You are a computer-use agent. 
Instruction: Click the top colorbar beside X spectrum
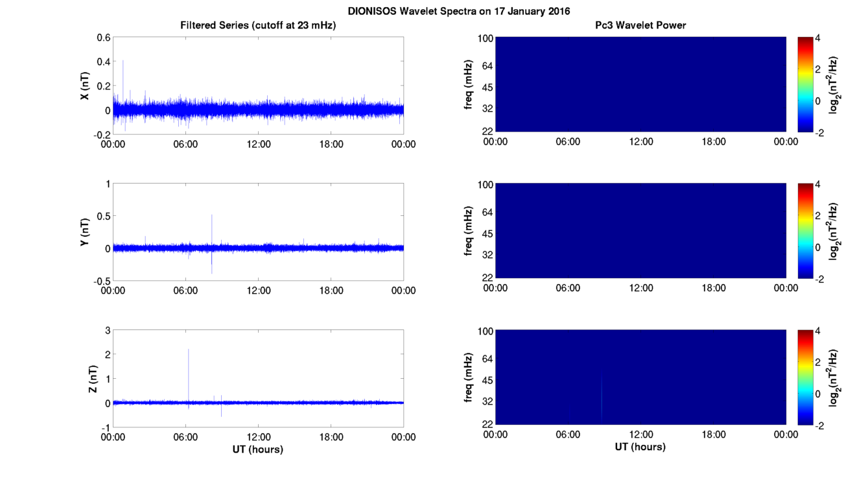click(x=807, y=84)
